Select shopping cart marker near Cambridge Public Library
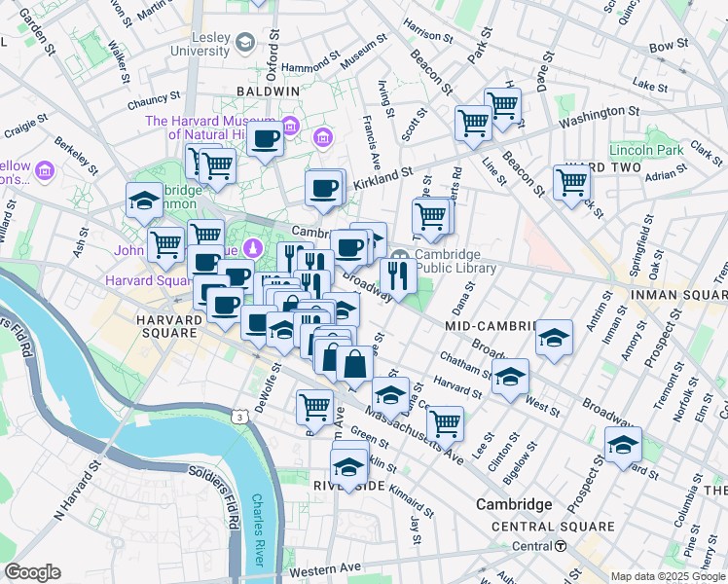Screen dimensions: 728x584 pos(431,221)
